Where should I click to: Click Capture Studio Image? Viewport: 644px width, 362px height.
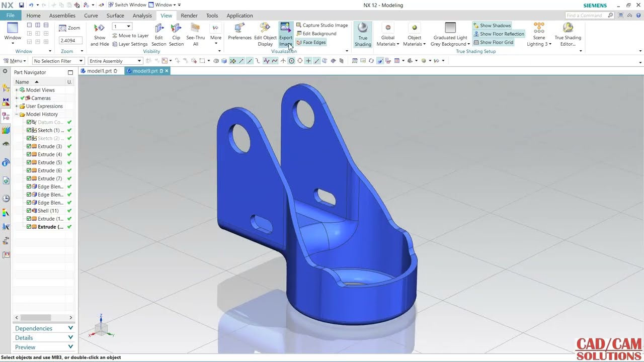click(321, 25)
